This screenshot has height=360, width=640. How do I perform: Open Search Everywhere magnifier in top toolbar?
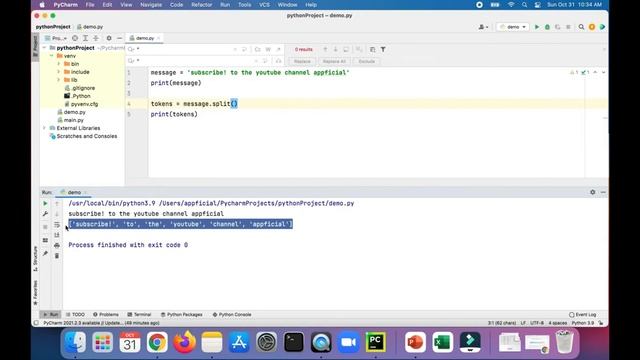point(581,27)
